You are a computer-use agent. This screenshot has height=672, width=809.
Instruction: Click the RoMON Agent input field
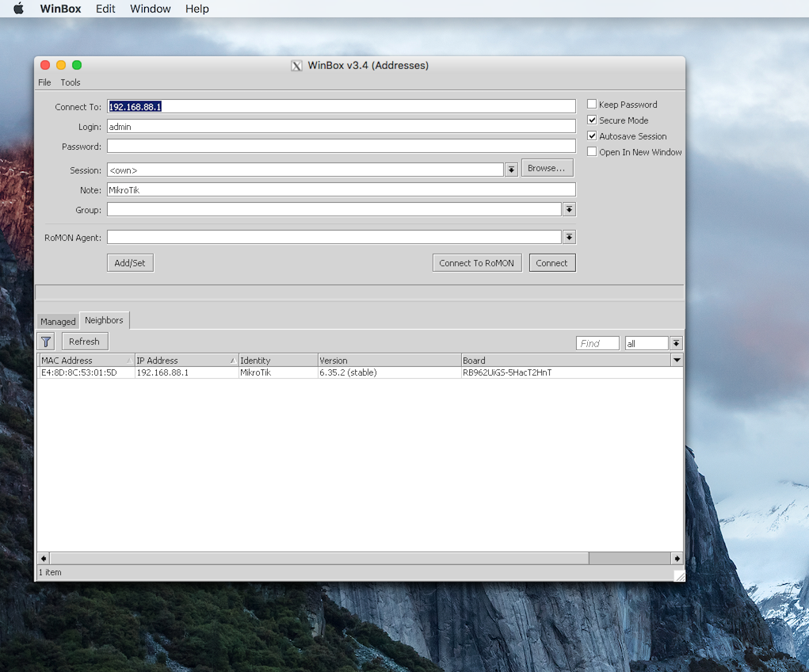[334, 238]
